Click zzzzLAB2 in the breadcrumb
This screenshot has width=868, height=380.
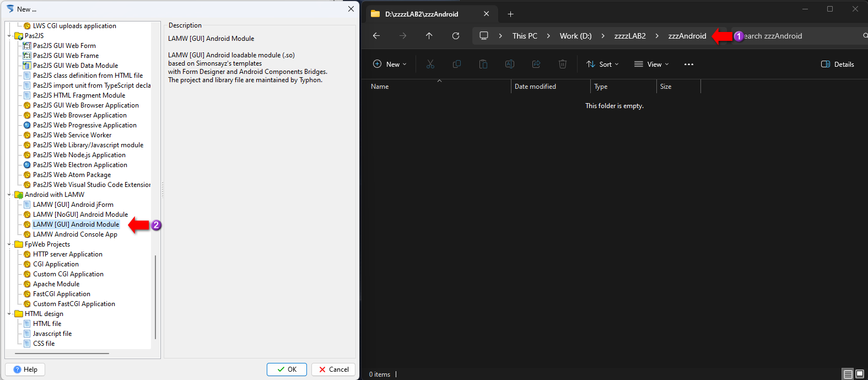[x=630, y=36]
